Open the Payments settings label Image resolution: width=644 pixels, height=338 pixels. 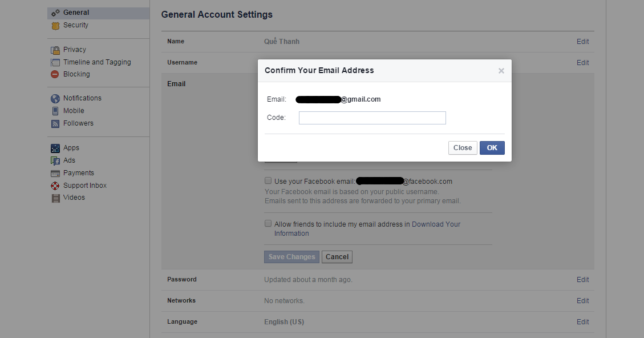pyautogui.click(x=79, y=172)
